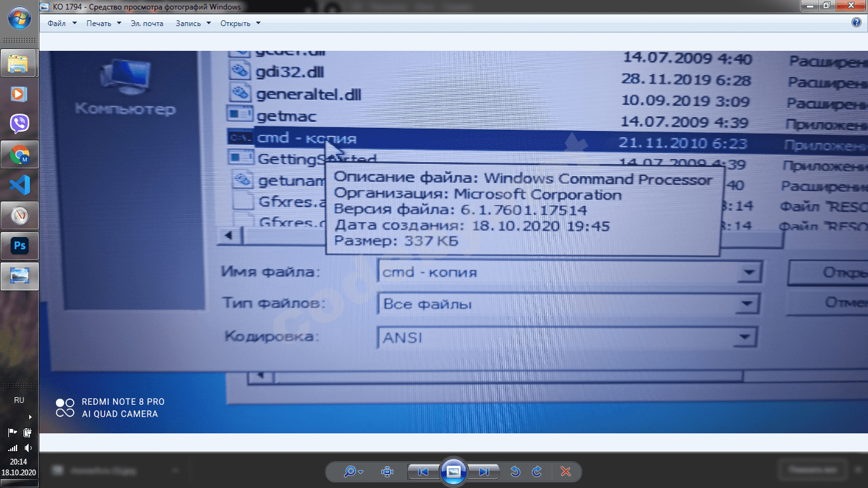Image resolution: width=868 pixels, height=488 pixels.
Task: Open Visual Studio Code from the taskbar
Action: (x=19, y=185)
